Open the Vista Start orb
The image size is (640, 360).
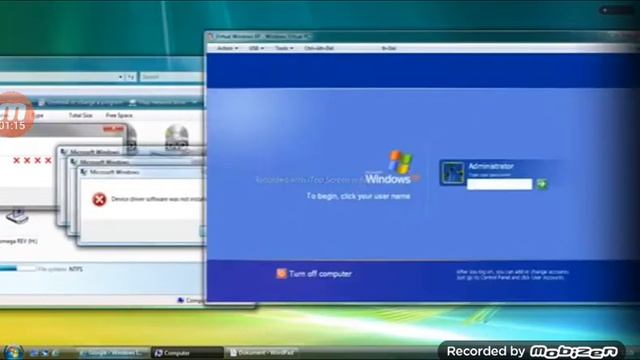pyautogui.click(x=12, y=352)
